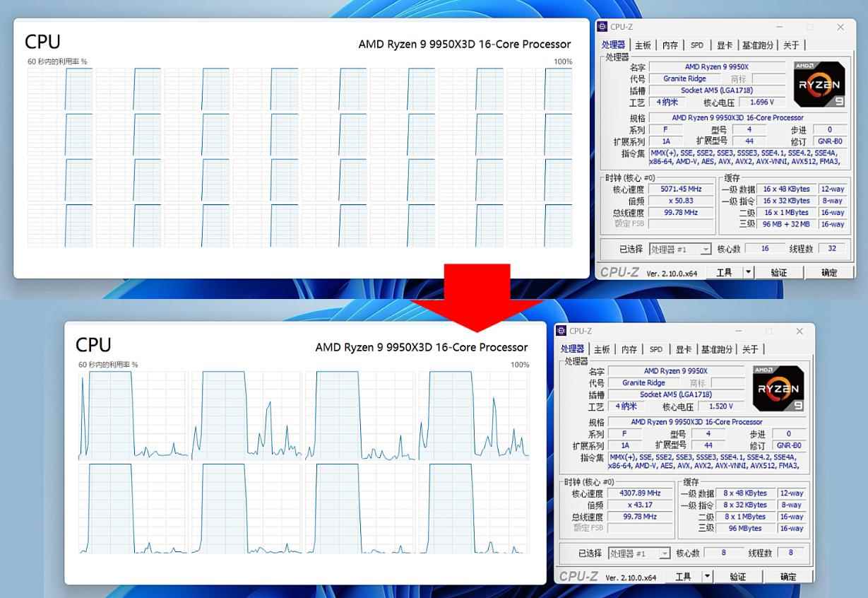
Task: Click core speed value 4307.89 MHz
Action: pos(640,493)
